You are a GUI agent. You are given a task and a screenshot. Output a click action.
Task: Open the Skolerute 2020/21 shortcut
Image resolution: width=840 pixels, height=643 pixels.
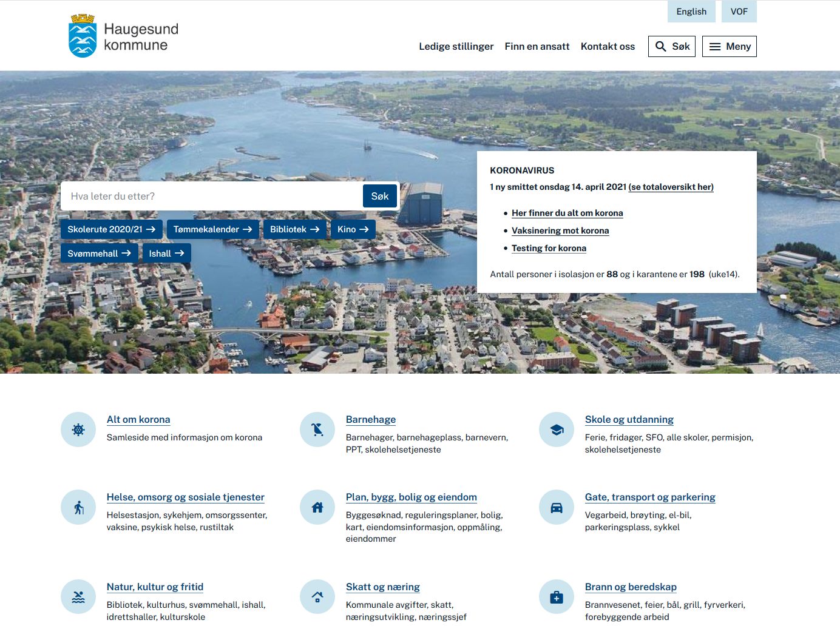click(111, 229)
